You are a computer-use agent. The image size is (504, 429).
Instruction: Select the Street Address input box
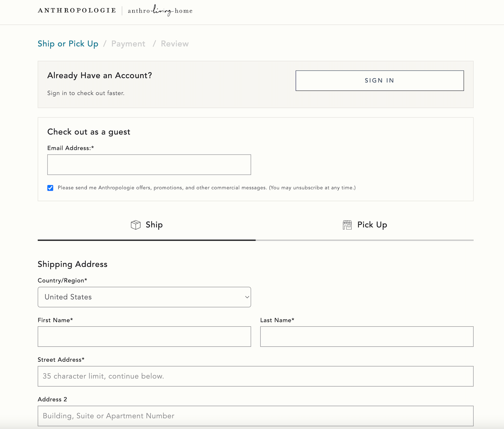click(x=255, y=376)
